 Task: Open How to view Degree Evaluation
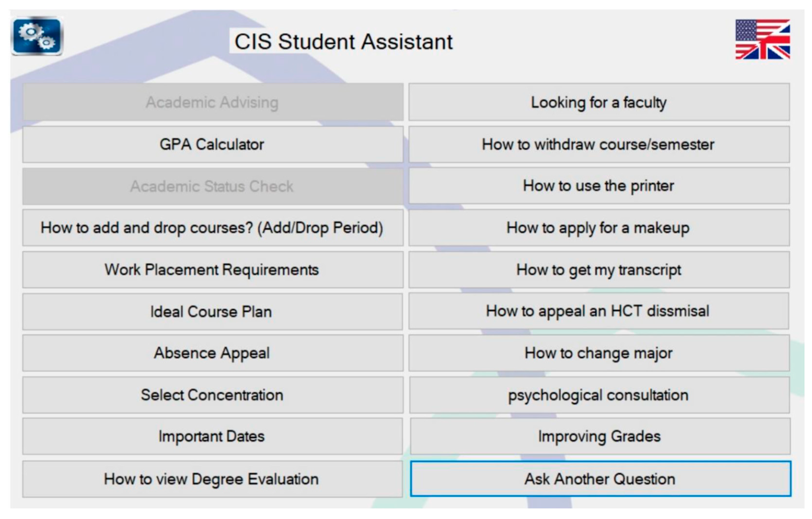(x=212, y=479)
